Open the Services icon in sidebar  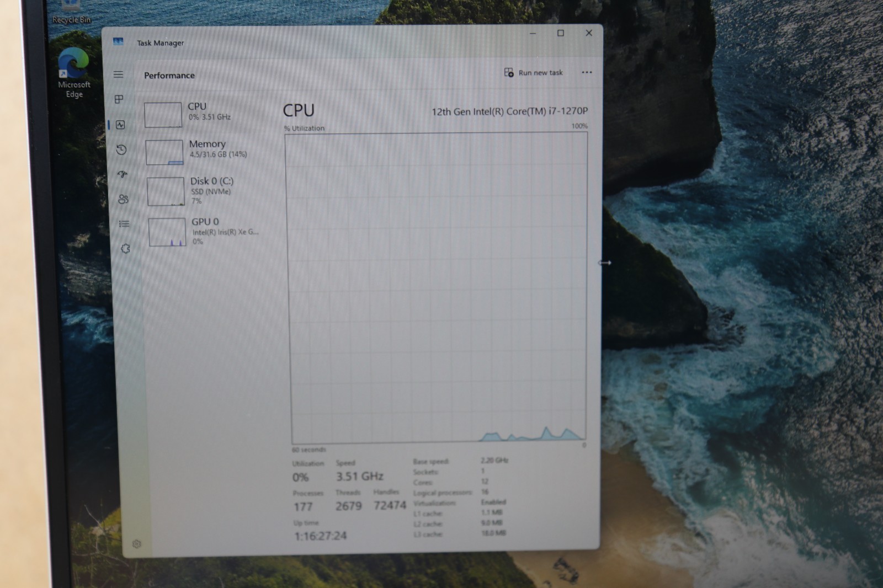tap(125, 249)
